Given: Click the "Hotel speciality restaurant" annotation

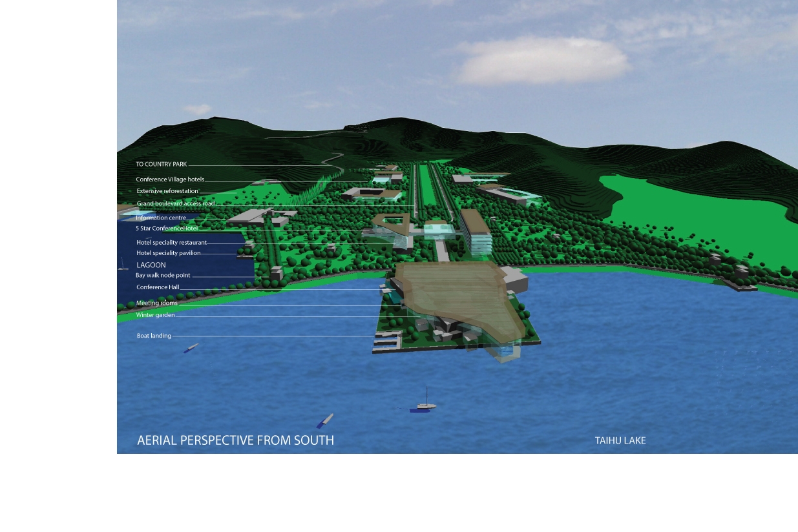Looking at the screenshot, I should (x=171, y=243).
